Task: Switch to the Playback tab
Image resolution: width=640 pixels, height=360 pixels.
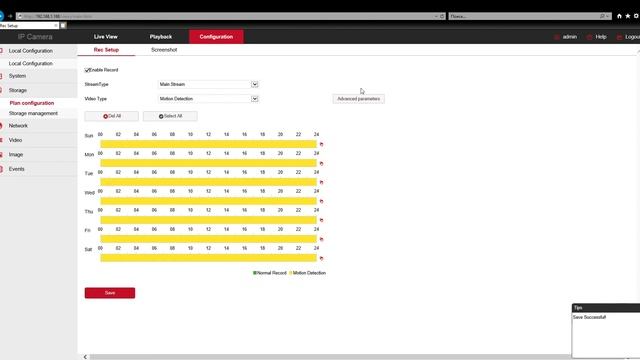Action: tap(161, 37)
